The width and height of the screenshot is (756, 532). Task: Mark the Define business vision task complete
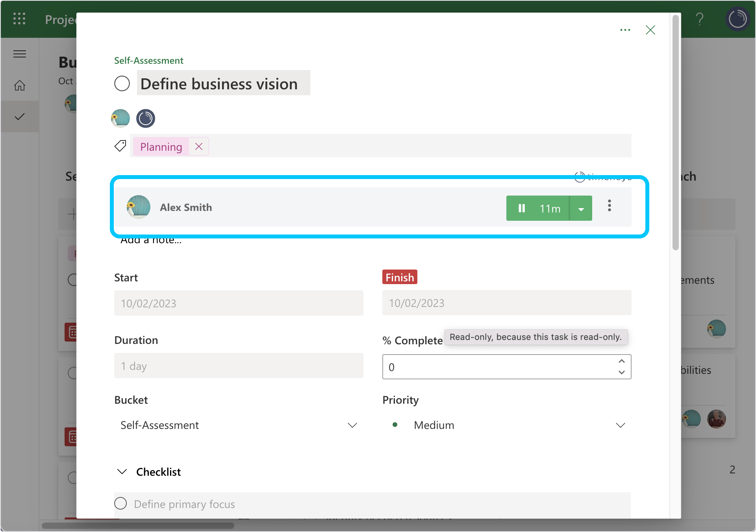pos(122,83)
